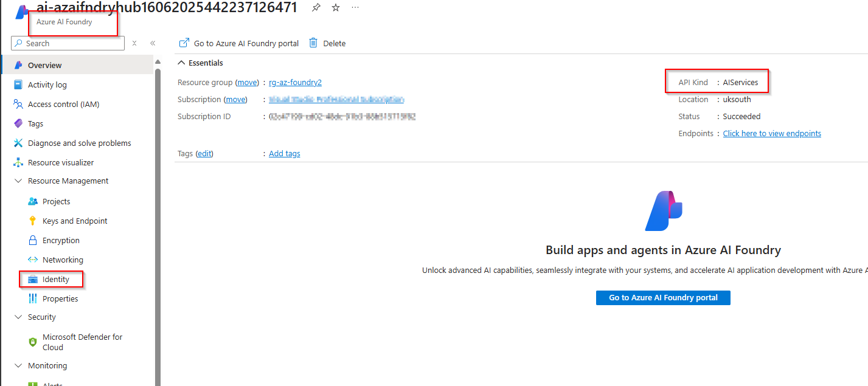Collapse the Monitoring group
868x386 pixels.
tap(18, 365)
